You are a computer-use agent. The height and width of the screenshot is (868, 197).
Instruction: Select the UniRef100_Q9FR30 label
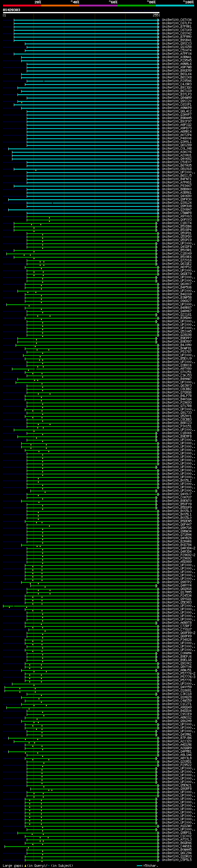pos(176,199)
